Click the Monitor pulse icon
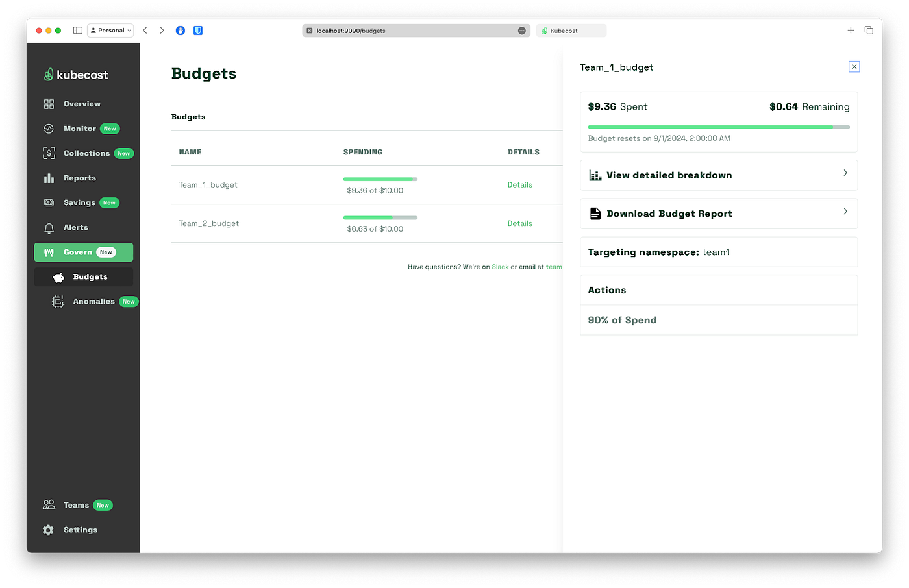Image resolution: width=909 pixels, height=588 pixels. 49,129
